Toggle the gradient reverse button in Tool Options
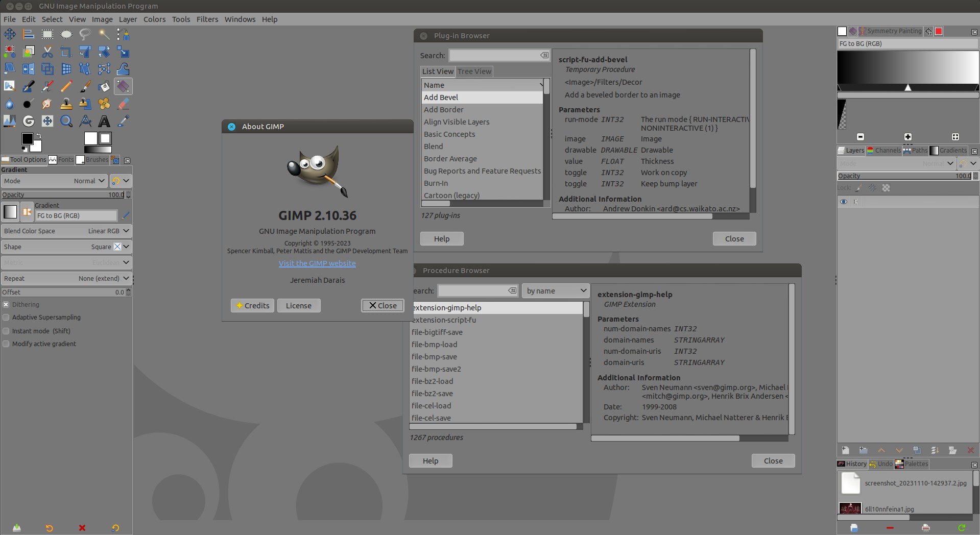The image size is (980, 535). (27, 212)
